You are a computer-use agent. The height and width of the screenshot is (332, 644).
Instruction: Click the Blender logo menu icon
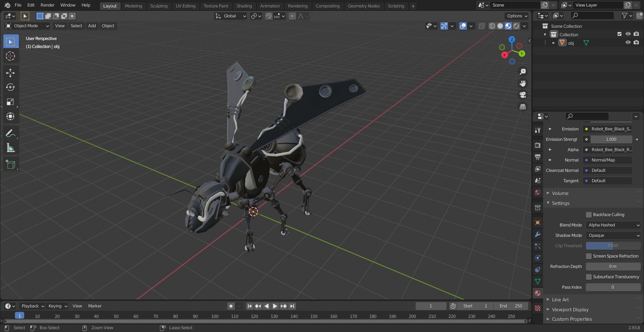click(x=7, y=5)
